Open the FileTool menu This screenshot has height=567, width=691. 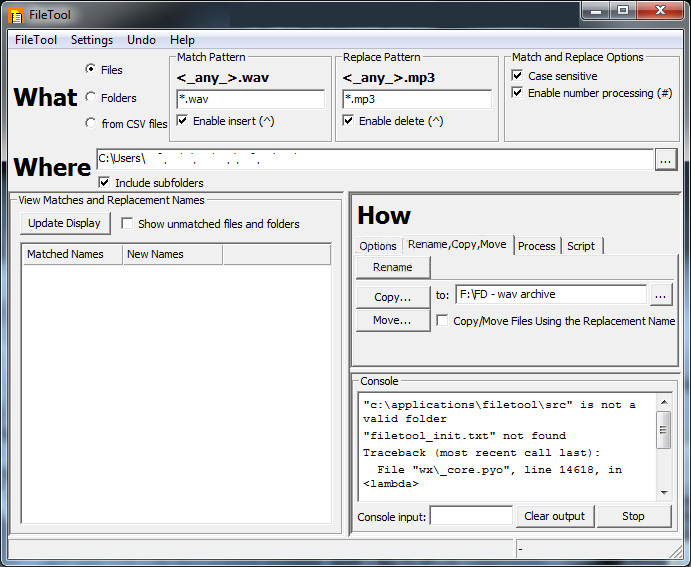36,40
